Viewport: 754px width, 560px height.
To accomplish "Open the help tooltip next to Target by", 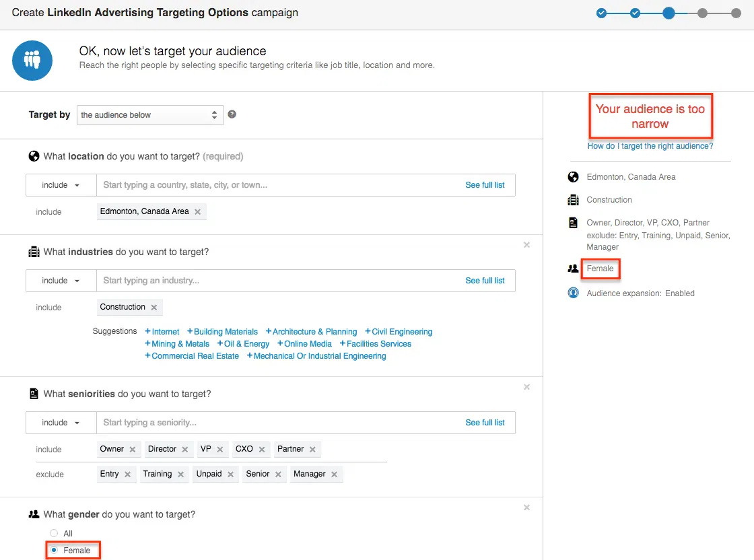I will 232,114.
